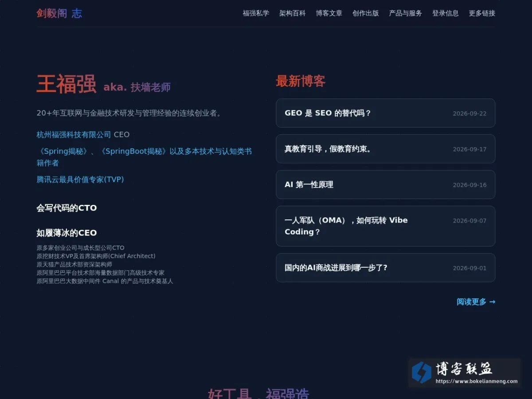Select the text aka. 扶墙老师
This screenshot has width=532, height=399.
[137, 87]
